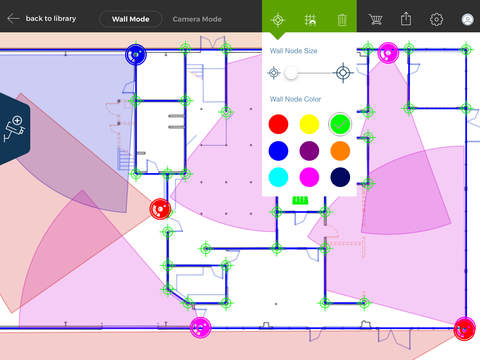Go back to library

click(x=42, y=19)
